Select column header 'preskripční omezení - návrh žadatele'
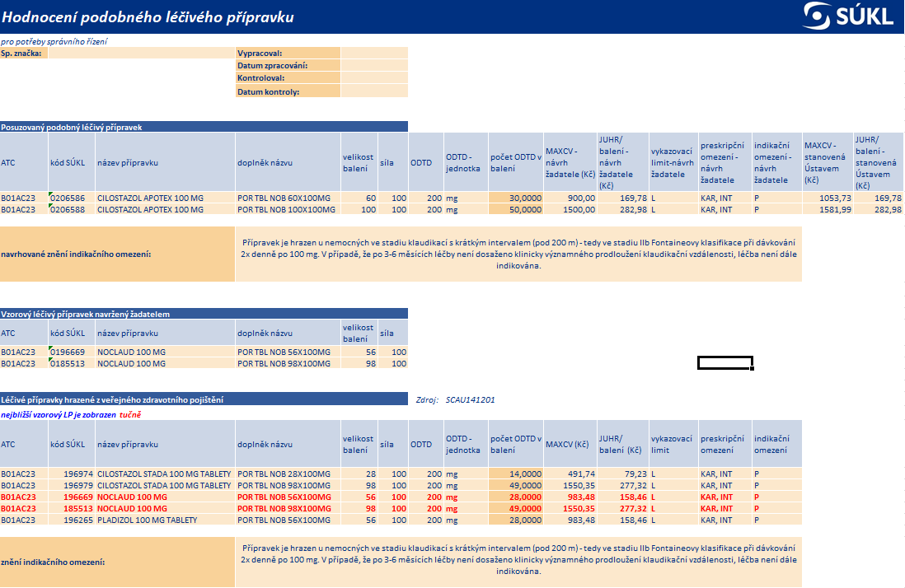The height and width of the screenshot is (588, 905). pos(725,162)
